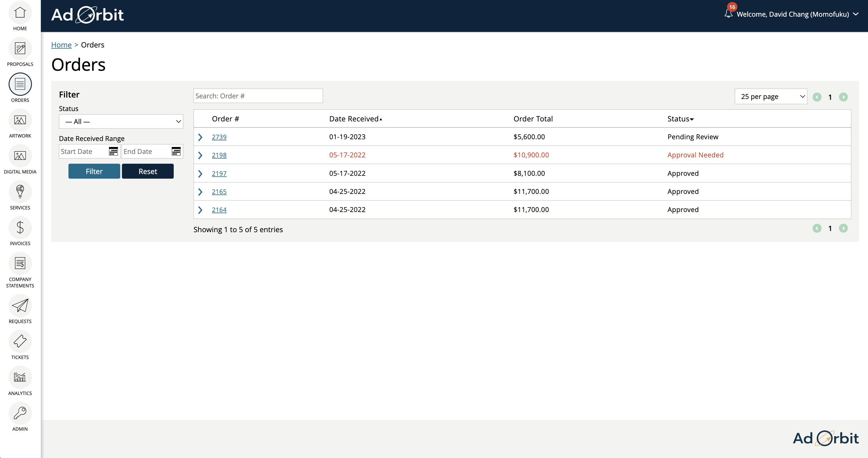868x458 pixels.
Task: Open Invoices dollar icon
Action: (20, 228)
